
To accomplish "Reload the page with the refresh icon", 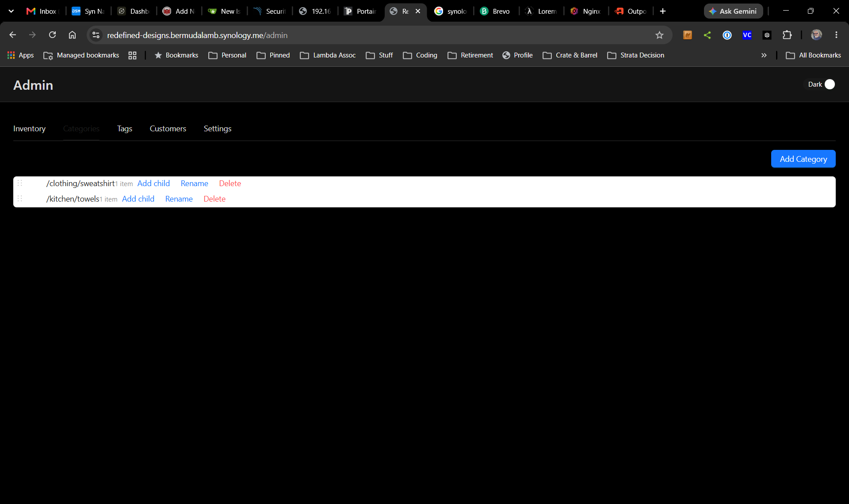I will (x=52, y=35).
